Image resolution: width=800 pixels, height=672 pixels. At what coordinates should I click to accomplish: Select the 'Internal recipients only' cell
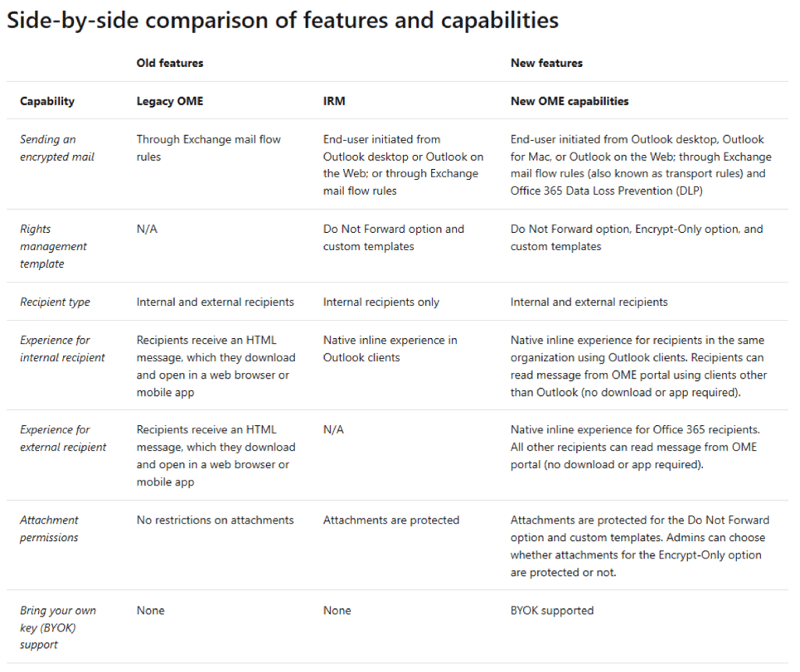381,302
